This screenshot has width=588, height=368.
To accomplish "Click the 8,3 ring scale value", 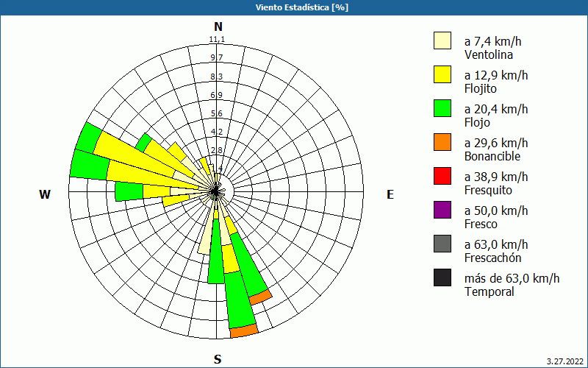I will (x=217, y=77).
